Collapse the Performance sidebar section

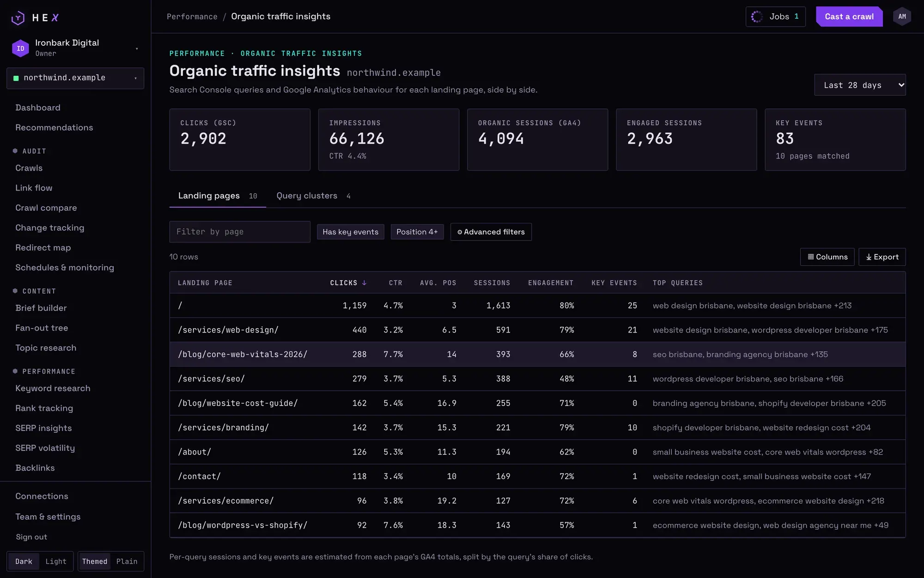point(44,372)
